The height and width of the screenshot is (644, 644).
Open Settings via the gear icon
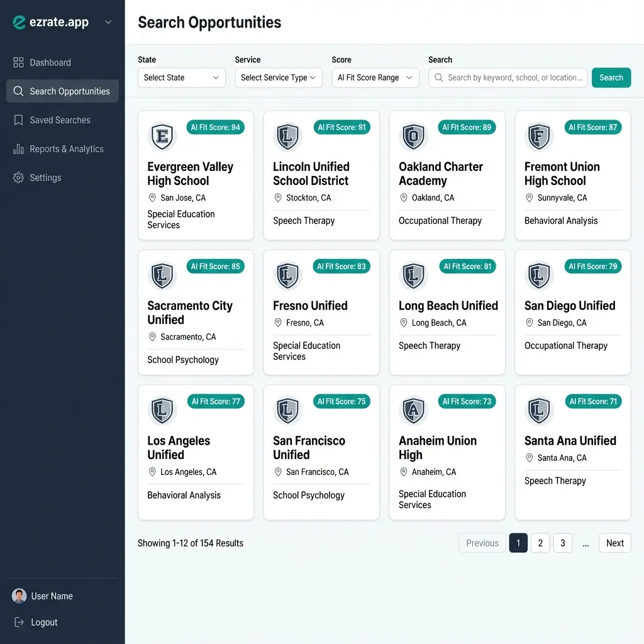(18, 177)
